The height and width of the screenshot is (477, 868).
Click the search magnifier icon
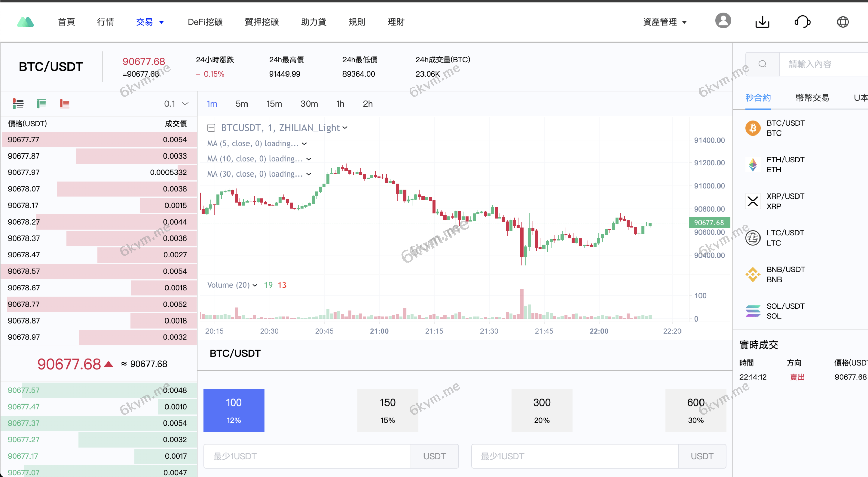pos(762,64)
